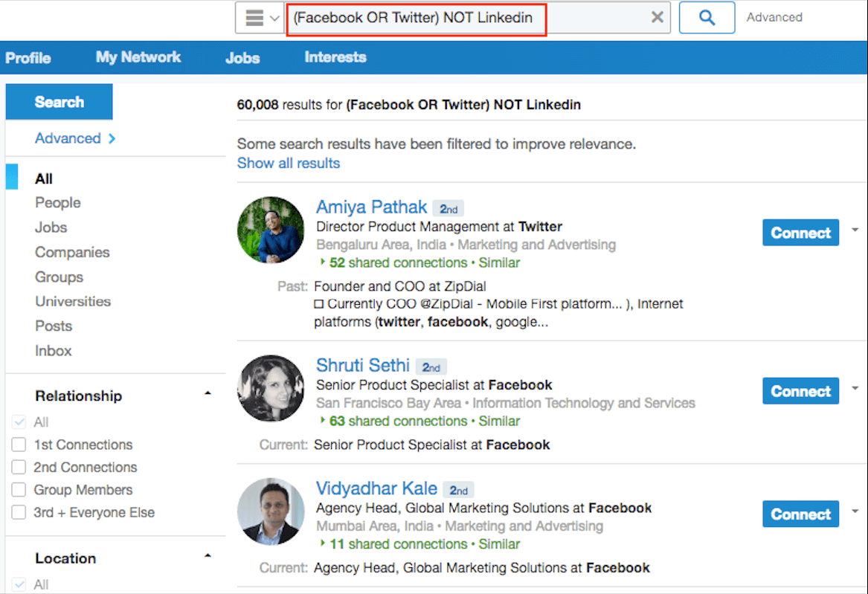Viewport: 868px width, 594px height.
Task: Open the search type dropdown menu icon
Action: [260, 18]
